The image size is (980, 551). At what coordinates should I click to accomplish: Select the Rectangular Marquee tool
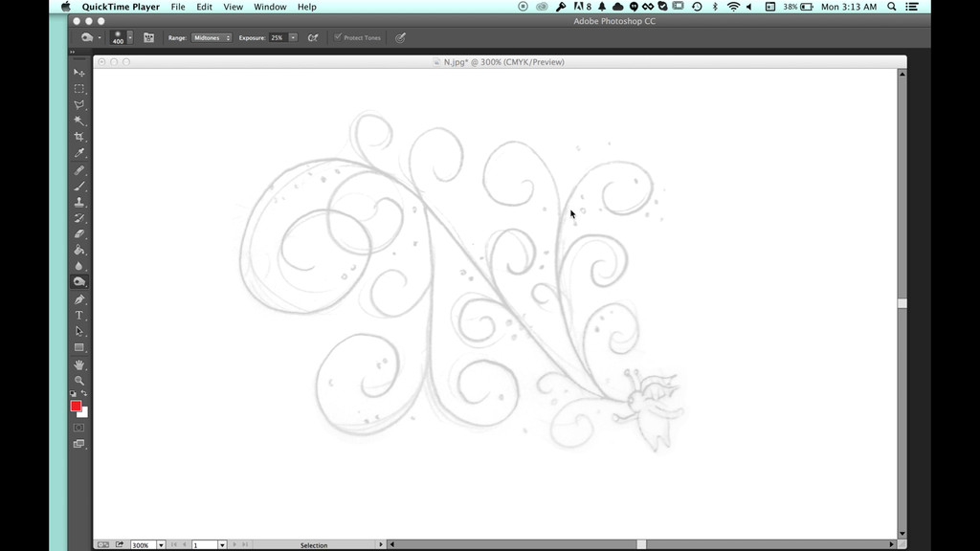79,89
